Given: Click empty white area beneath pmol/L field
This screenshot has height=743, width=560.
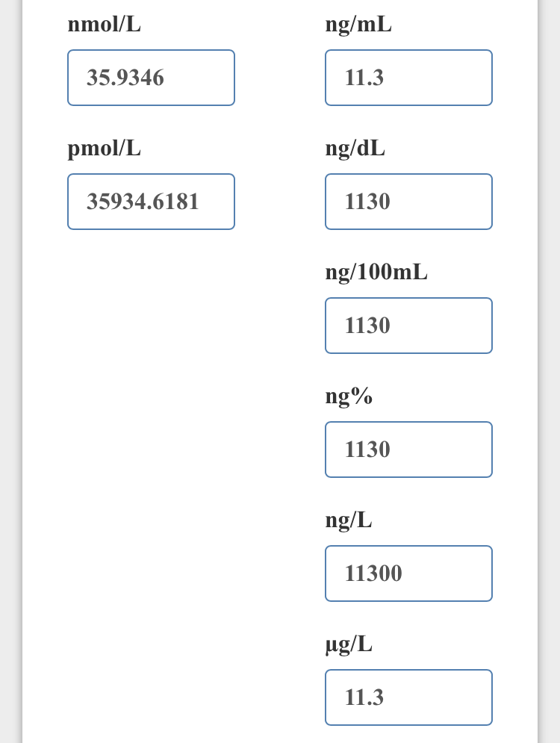Looking at the screenshot, I should (x=151, y=426).
